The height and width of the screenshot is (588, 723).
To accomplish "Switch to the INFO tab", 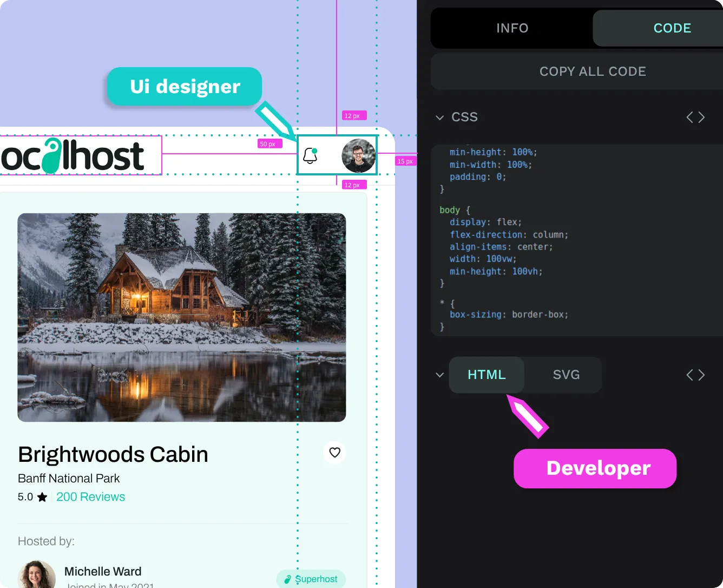I will pos(512,28).
